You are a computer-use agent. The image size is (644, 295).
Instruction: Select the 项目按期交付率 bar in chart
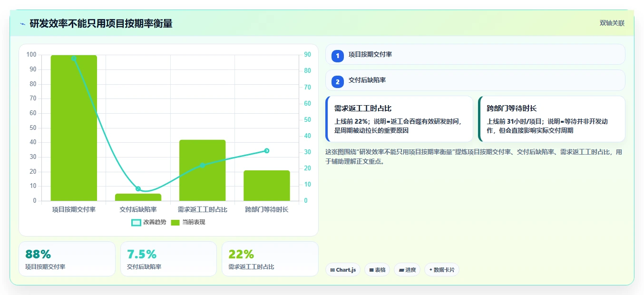[74, 128]
